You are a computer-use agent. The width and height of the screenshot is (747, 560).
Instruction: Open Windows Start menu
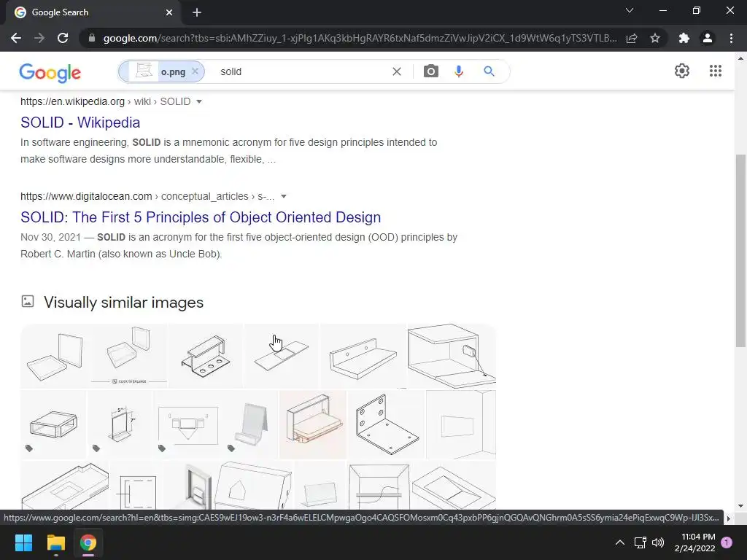click(x=23, y=542)
